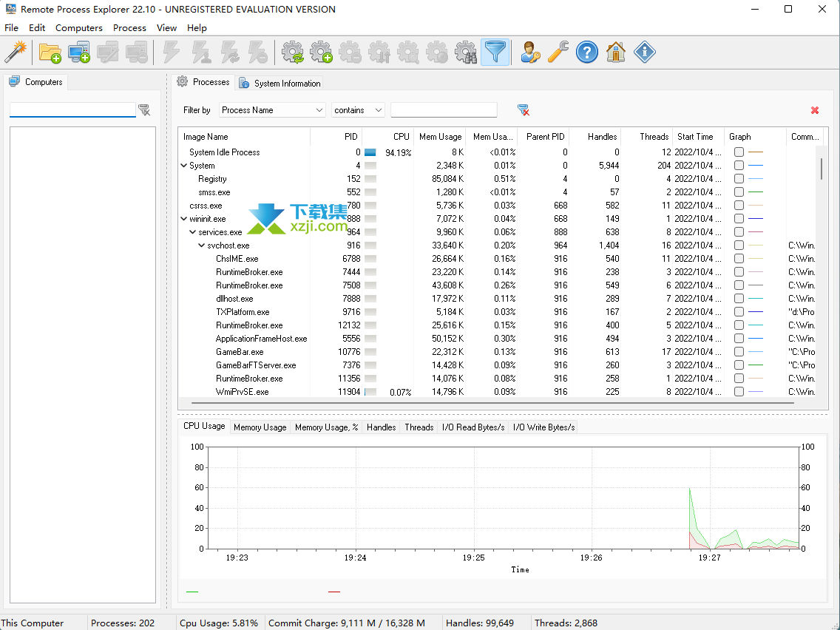Screen dimensions: 840x630
Task: Click the process filter text field
Action: (444, 110)
